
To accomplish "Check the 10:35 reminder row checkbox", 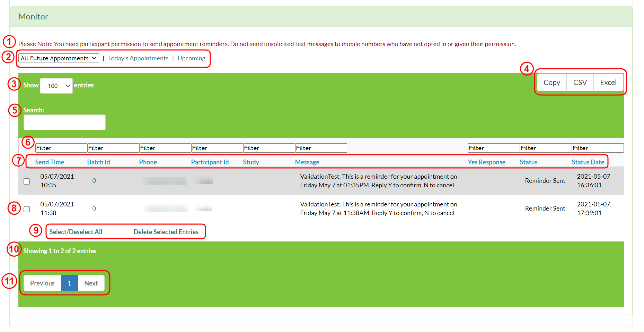I will click(x=27, y=181).
